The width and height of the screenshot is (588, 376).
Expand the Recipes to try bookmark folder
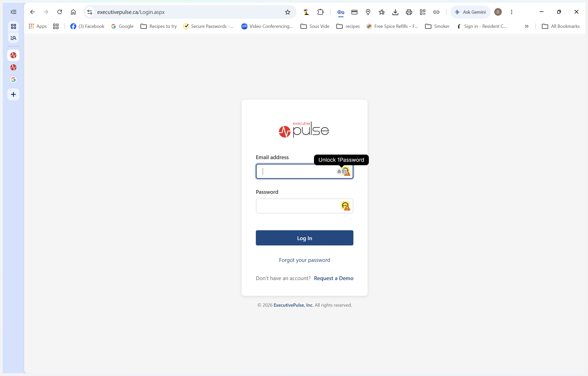159,26
